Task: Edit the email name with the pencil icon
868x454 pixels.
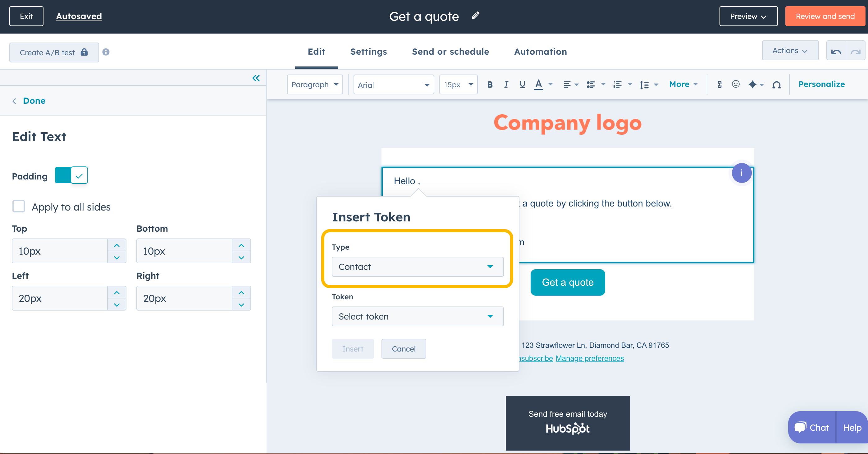Action: click(x=475, y=16)
